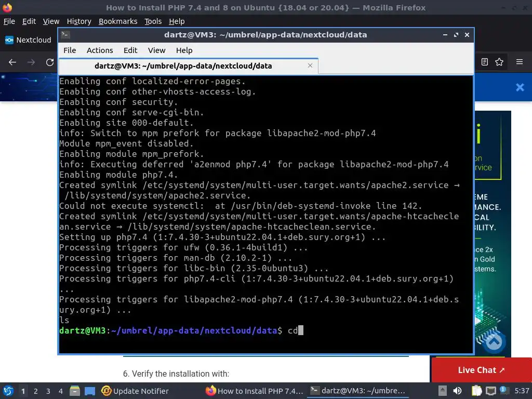Click the terminal prompt line with cd
The image size is (532, 399).
coord(181,330)
